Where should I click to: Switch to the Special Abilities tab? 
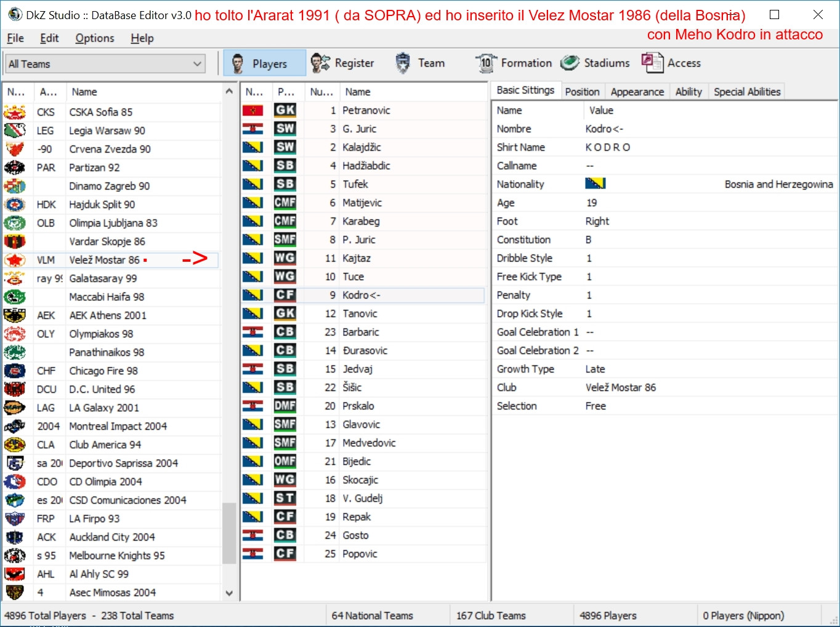tap(747, 92)
